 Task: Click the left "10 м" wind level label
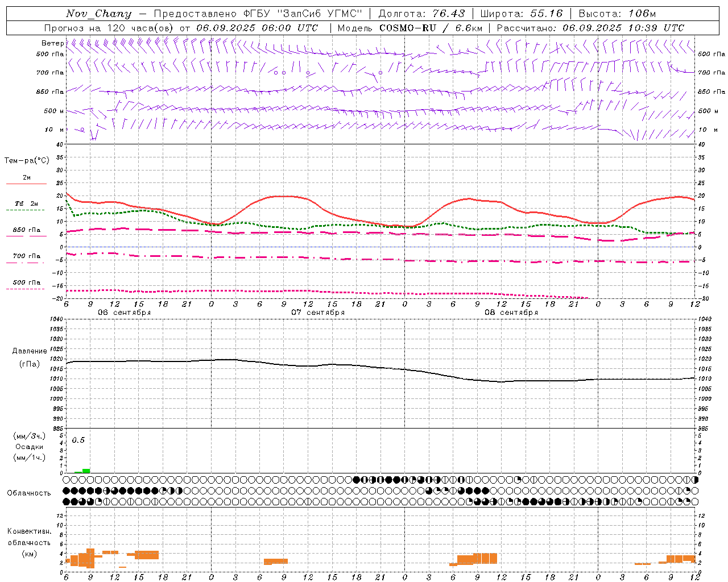pos(54,130)
